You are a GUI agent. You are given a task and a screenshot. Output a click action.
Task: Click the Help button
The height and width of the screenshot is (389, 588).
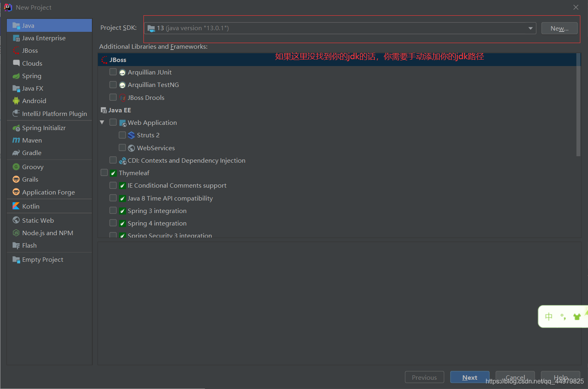561,377
